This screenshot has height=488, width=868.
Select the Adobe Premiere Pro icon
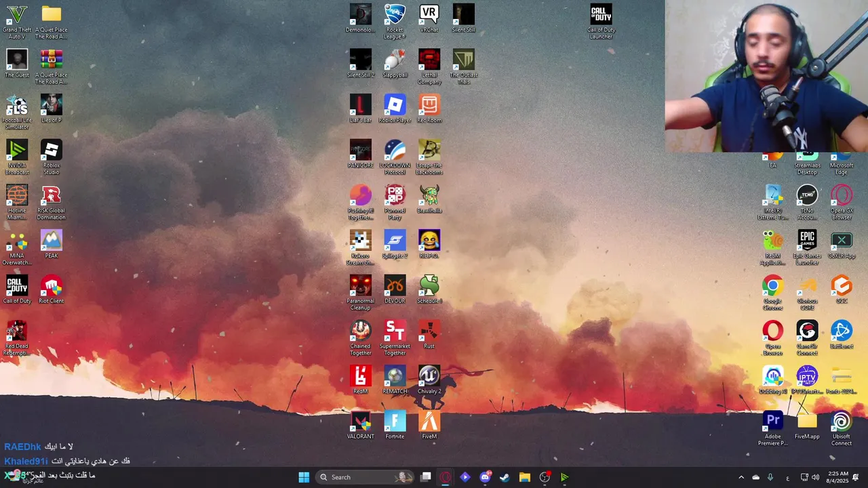773,429
